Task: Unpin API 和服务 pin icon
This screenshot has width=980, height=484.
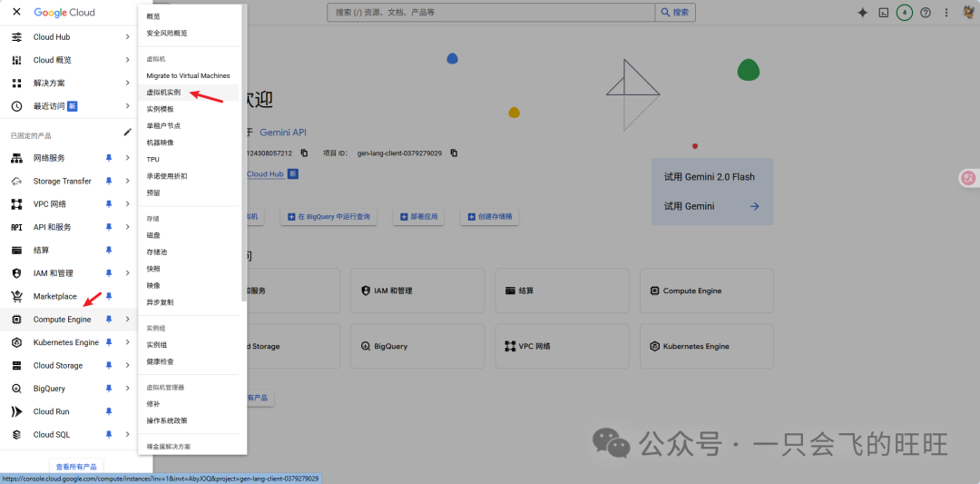Action: coord(109,227)
